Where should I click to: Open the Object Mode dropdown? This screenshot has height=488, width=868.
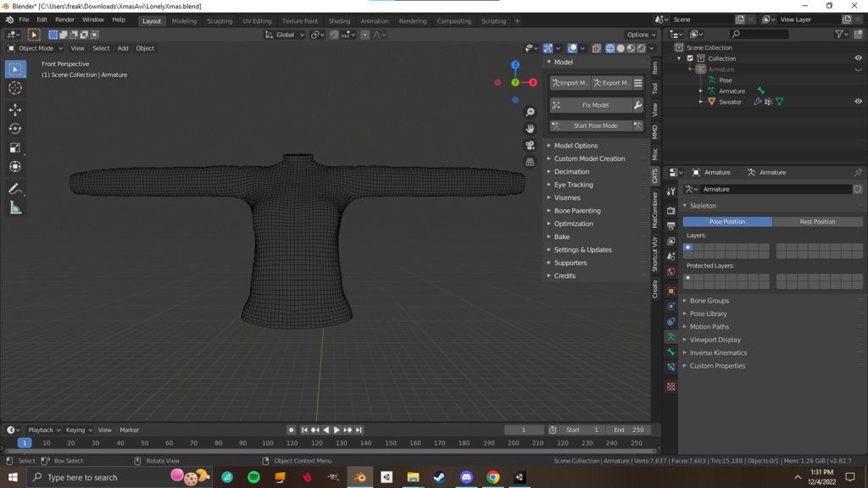(x=36, y=48)
